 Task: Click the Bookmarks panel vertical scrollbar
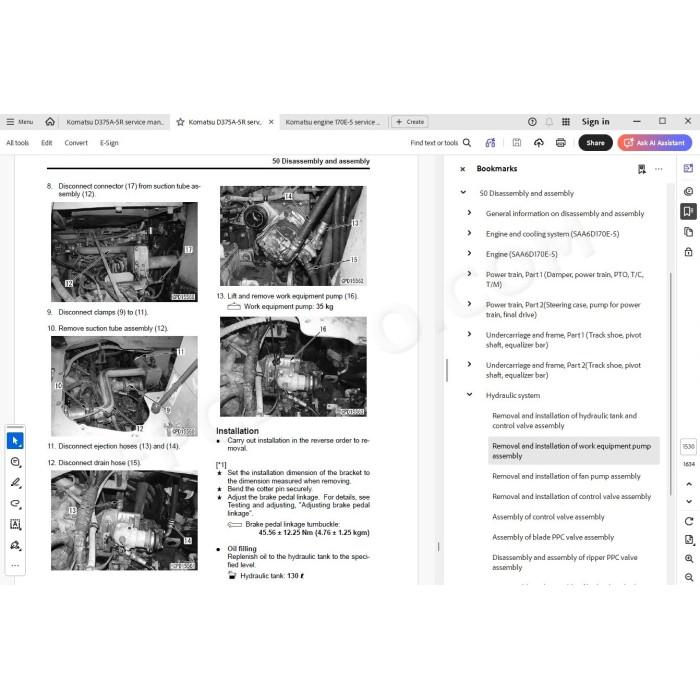[671, 384]
